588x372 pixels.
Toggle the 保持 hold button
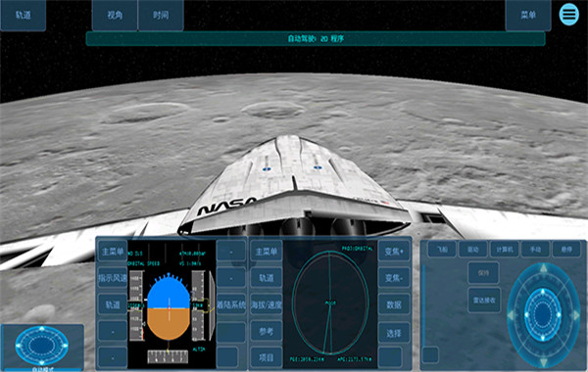484,273
